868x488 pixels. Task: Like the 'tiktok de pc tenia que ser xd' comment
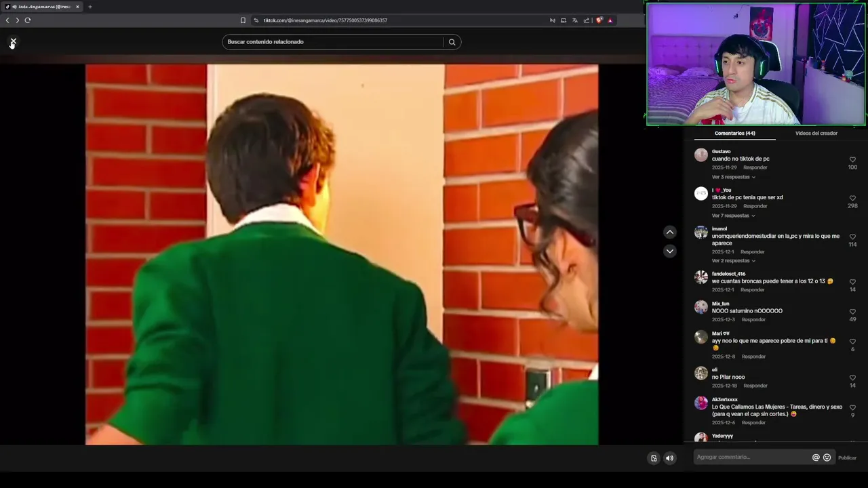pos(852,198)
